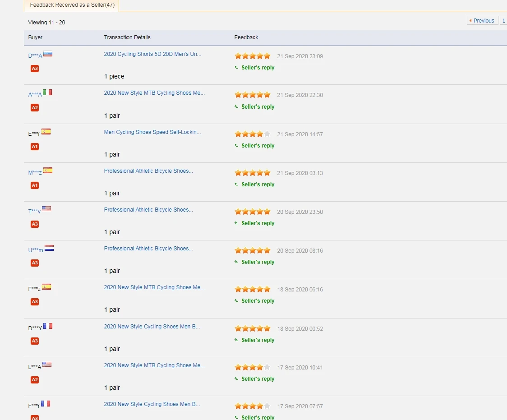Open buyer D***A profile link
Viewport: 507px width, 420px height.
coord(35,55)
